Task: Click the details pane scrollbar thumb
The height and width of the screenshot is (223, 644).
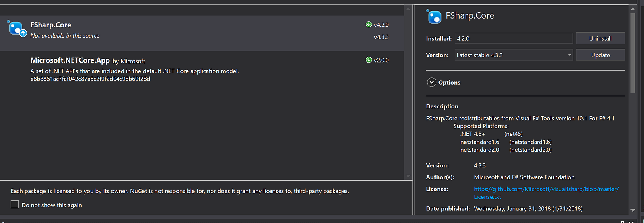Action: click(632, 52)
